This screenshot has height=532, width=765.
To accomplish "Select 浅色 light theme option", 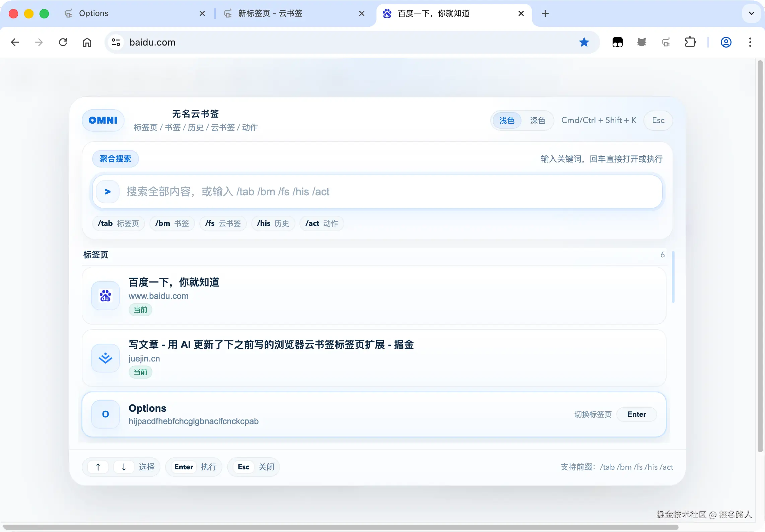I will (506, 120).
